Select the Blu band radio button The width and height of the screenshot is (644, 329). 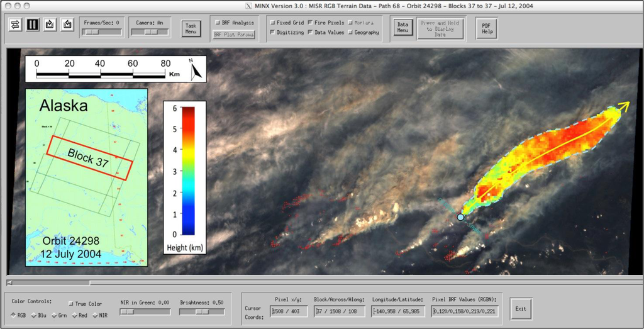[37, 316]
